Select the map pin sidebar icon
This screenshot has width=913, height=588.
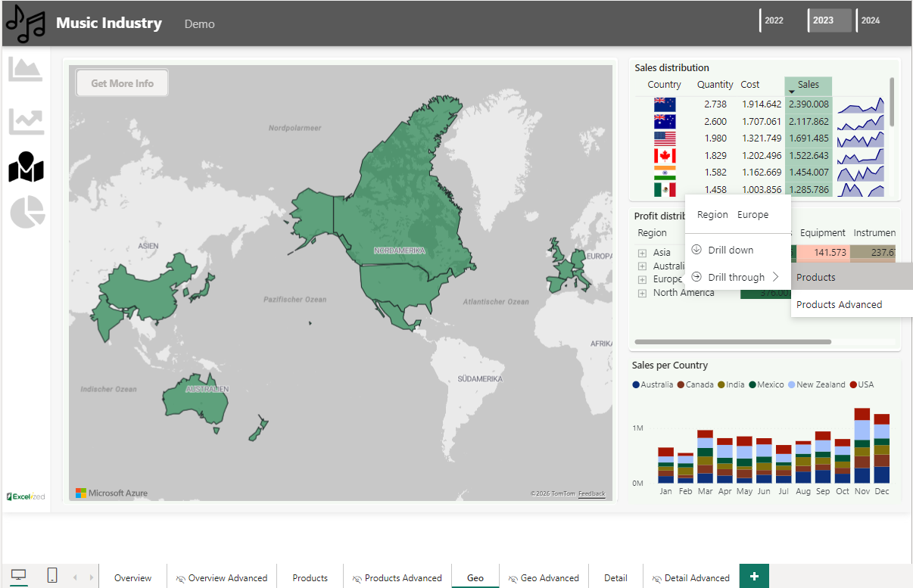(26, 167)
